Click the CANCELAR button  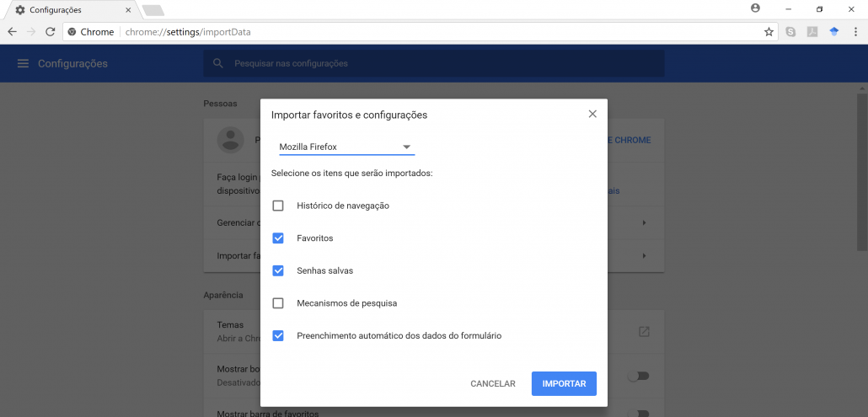point(493,384)
